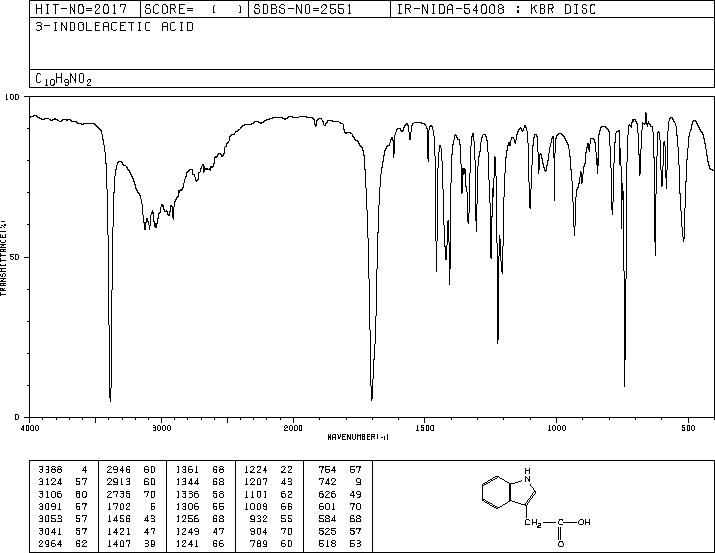The height and width of the screenshot is (553, 715).
Task: Select peak entry 3124 in table
Action: point(63,482)
